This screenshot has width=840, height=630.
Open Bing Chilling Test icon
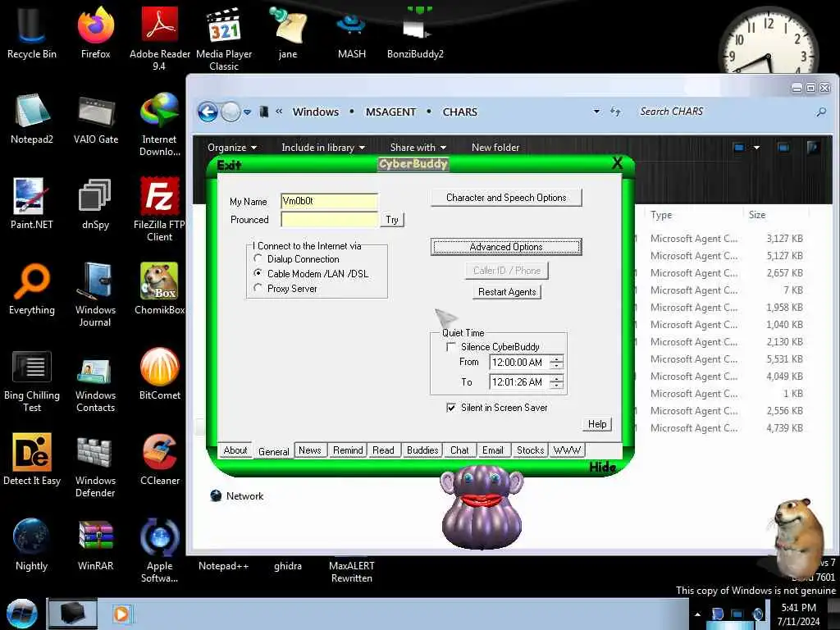32,379
